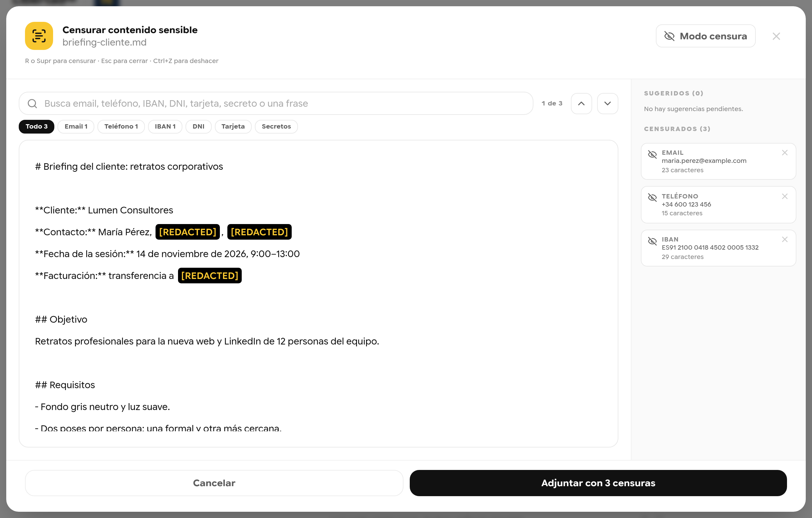
Task: Go to next match with down chevron
Action: [x=607, y=104]
